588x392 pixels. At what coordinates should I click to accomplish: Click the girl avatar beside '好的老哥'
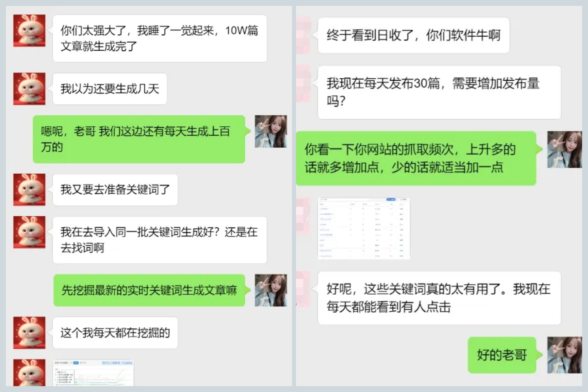(564, 355)
